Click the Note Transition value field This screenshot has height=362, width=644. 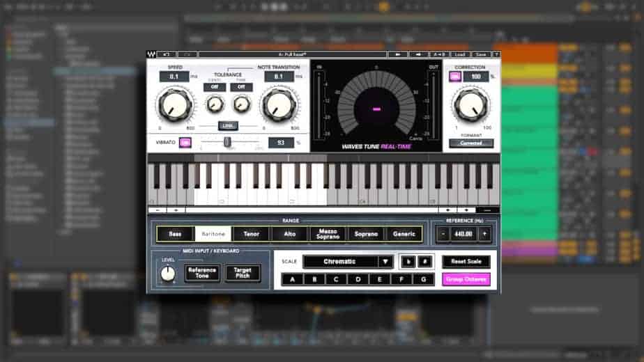[279, 77]
